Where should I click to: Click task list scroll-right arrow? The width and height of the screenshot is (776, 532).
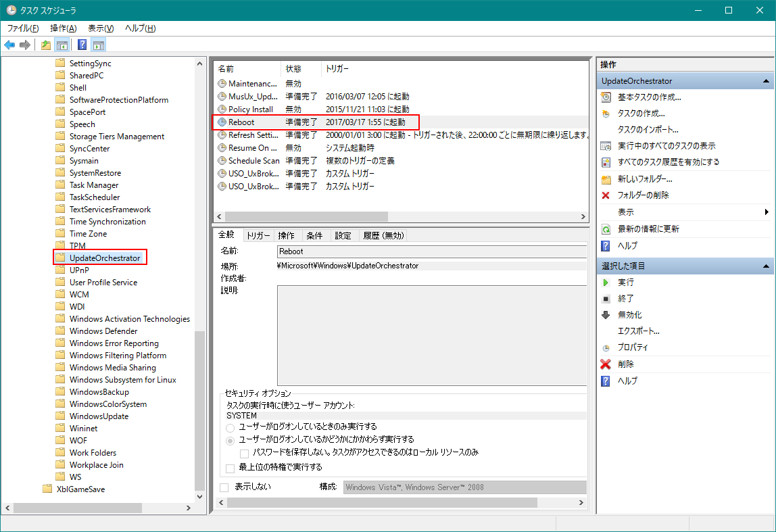pyautogui.click(x=583, y=217)
